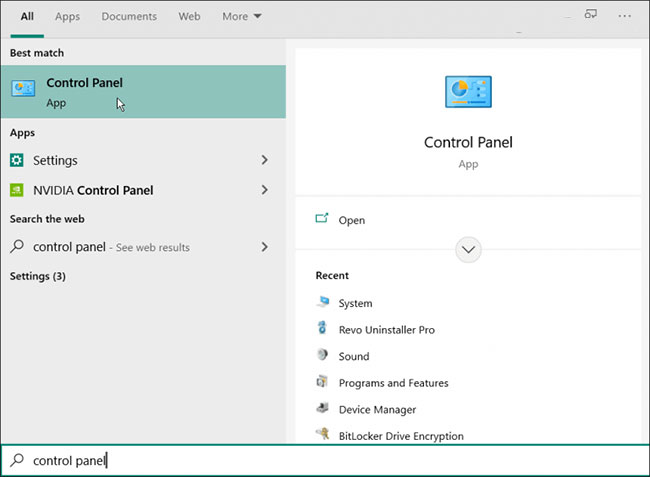Open the More filter dropdown

click(242, 16)
